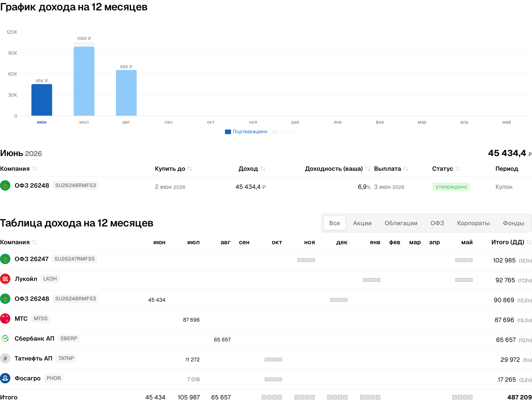Open the Татнефть АП company link
Screen dimensions: 532x405
(33, 359)
